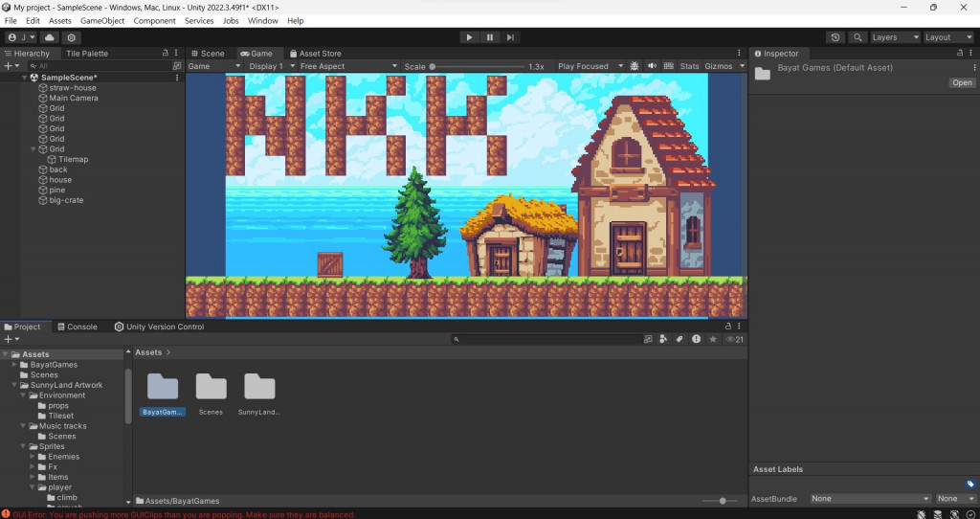This screenshot has width=980, height=519.
Task: Click the Search by Import Log Type icon
Action: 697,339
